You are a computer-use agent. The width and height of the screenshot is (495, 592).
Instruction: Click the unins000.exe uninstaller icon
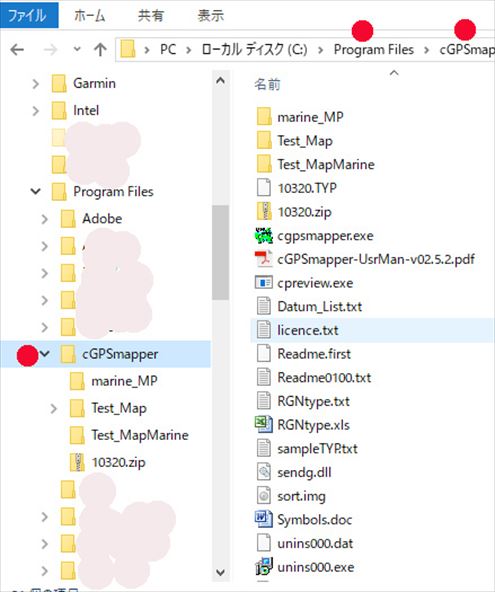coord(264,566)
